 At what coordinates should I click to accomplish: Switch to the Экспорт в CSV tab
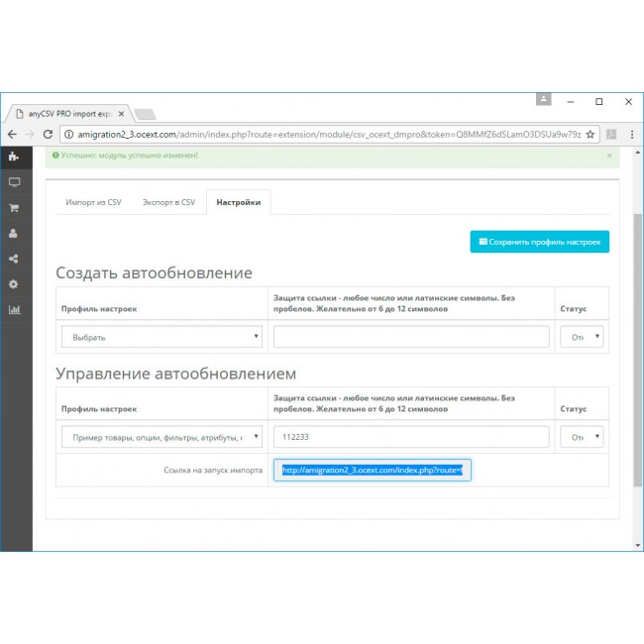168,202
